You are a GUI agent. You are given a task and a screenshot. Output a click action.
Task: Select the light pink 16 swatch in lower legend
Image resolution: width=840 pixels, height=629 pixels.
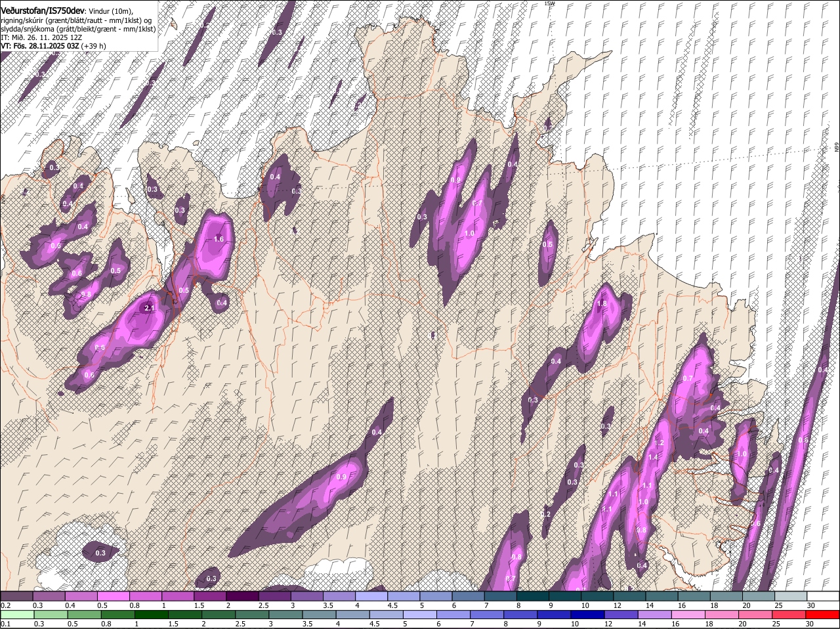[688, 615]
